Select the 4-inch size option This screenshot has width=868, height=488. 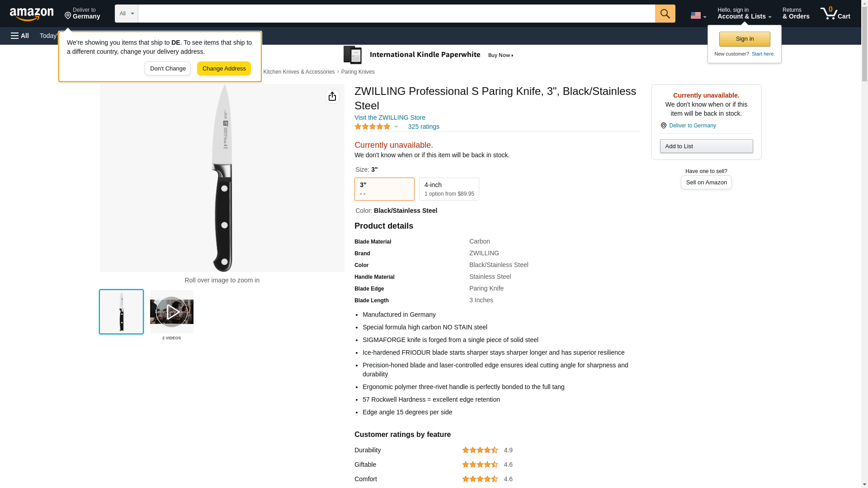tap(449, 189)
